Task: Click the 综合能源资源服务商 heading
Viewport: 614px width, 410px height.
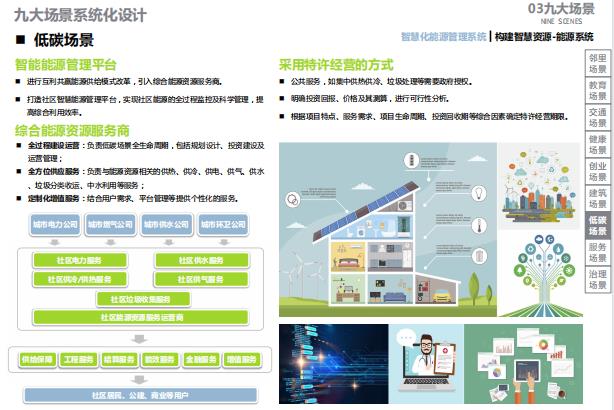Action: 72,130
